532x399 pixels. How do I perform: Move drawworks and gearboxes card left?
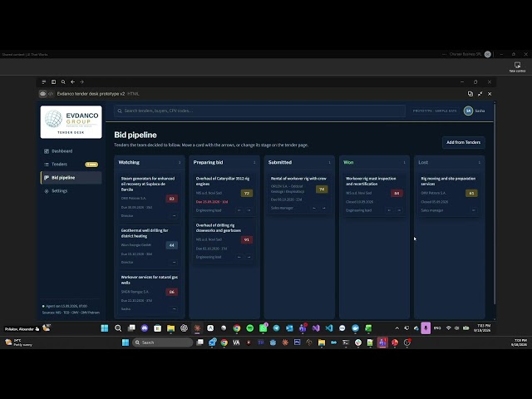coord(239,257)
